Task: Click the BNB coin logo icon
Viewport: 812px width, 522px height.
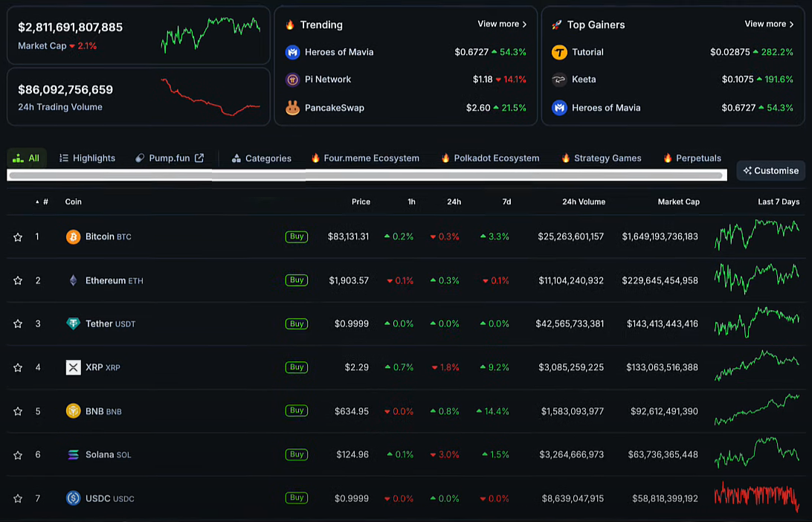Action: coord(73,411)
